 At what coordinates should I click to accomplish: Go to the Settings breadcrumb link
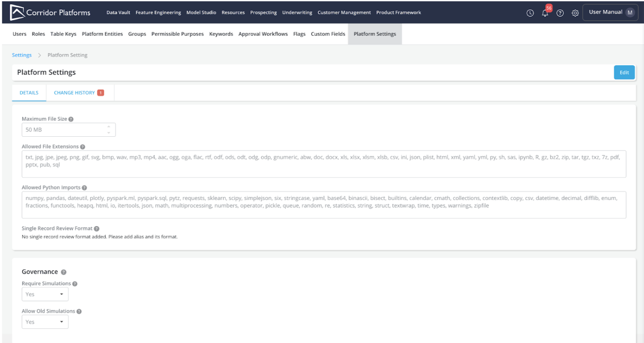tap(22, 55)
